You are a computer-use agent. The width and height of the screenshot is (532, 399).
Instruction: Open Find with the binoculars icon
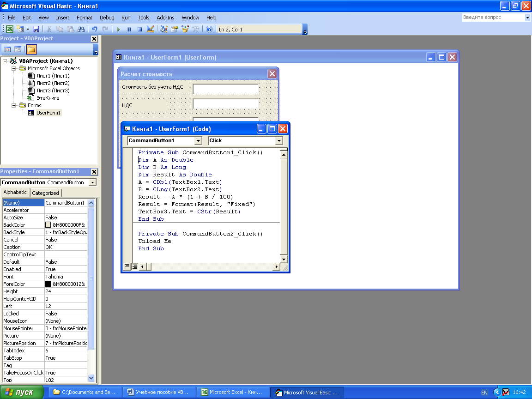pyautogui.click(x=81, y=30)
